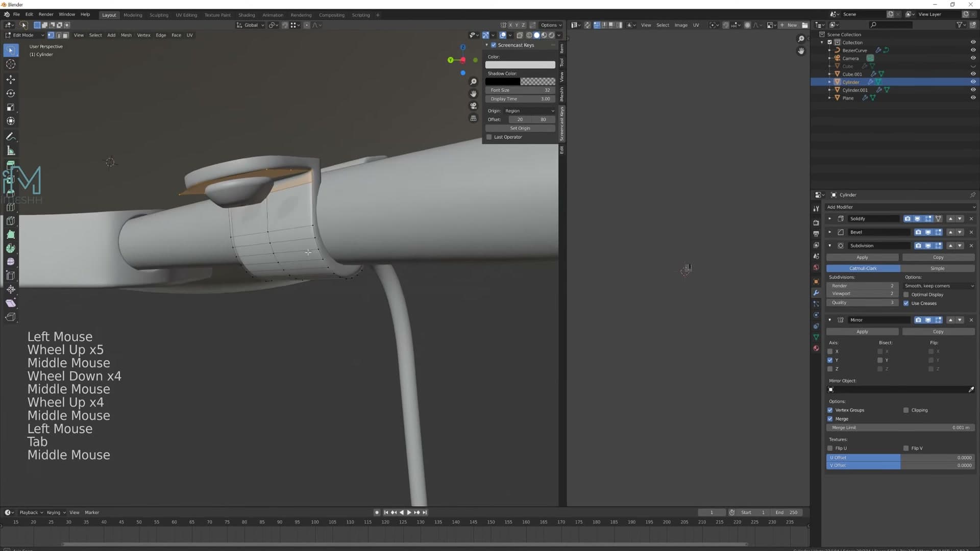The image size is (980, 551).
Task: Open the Render menu
Action: 46,14
